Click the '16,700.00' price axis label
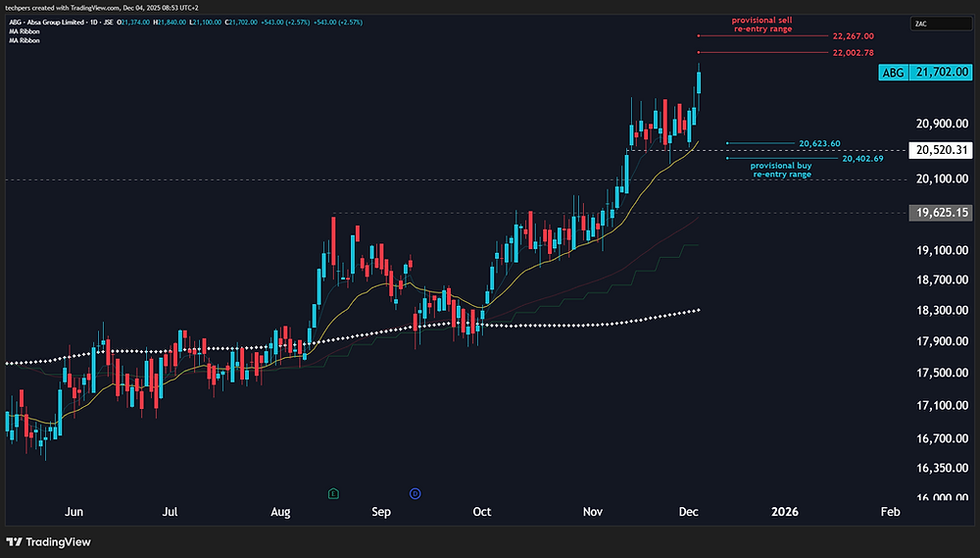This screenshot has width=980, height=558. tap(942, 438)
